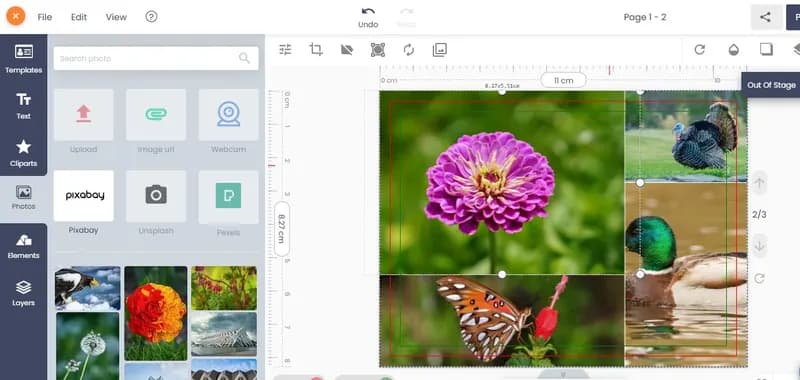Click the top handle of flower image

tap(502, 91)
